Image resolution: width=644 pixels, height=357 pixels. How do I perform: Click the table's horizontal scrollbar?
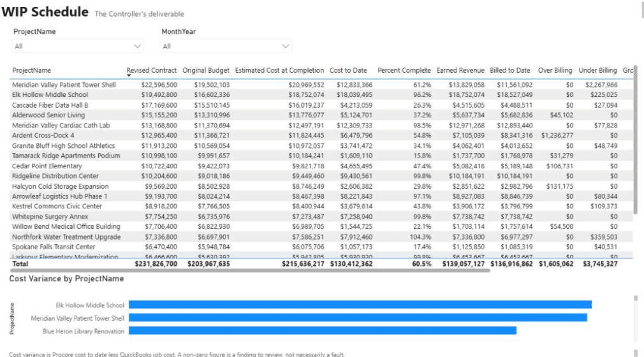coord(250,271)
